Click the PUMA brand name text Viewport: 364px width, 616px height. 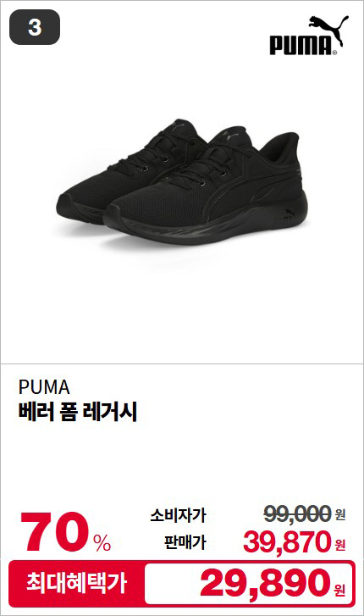(44, 387)
